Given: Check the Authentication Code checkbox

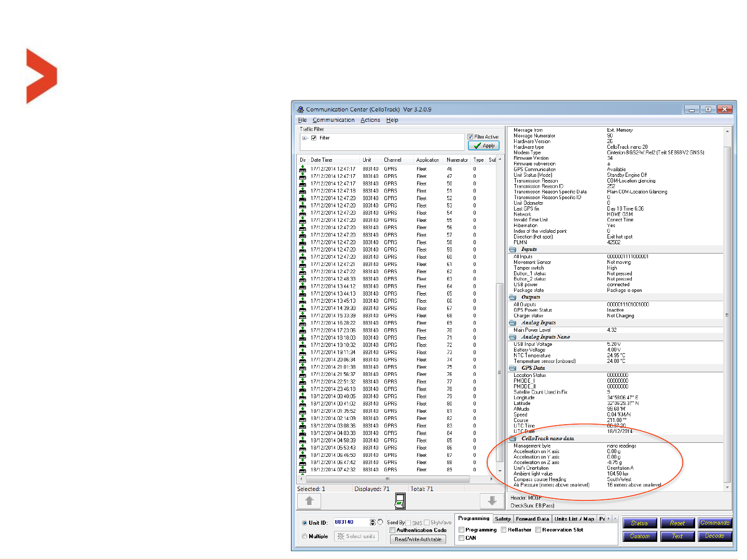Looking at the screenshot, I should coord(393,530).
